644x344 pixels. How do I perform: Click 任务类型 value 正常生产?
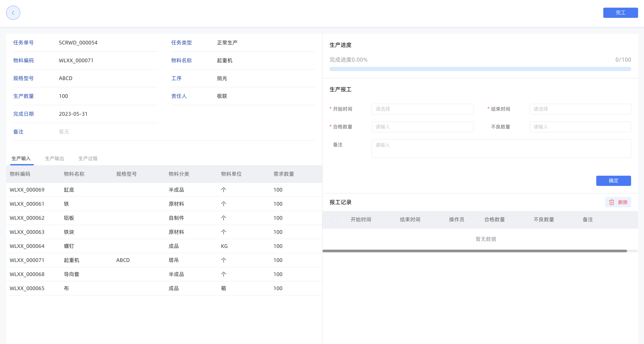click(x=227, y=43)
